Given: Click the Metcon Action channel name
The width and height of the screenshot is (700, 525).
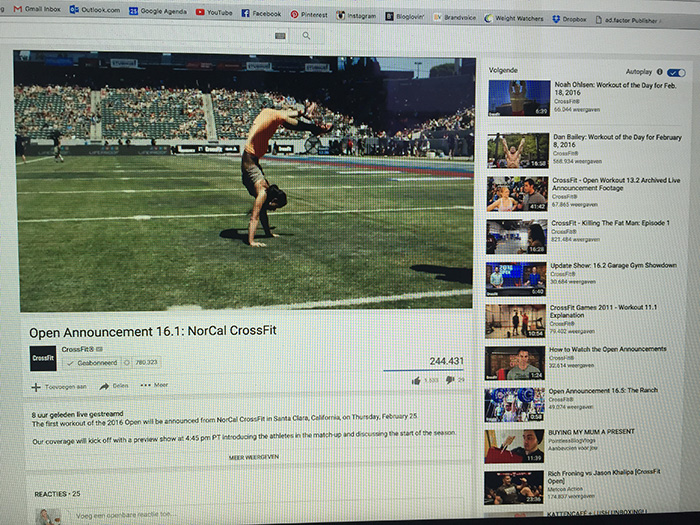Looking at the screenshot, I should point(565,488).
